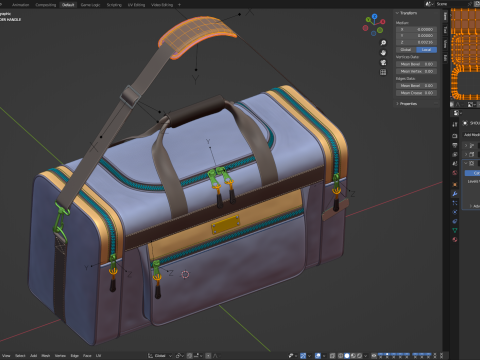Screen dimensions: 480x360
Task: Click the vertices Mean Bevel Weight field
Action: 416,64
